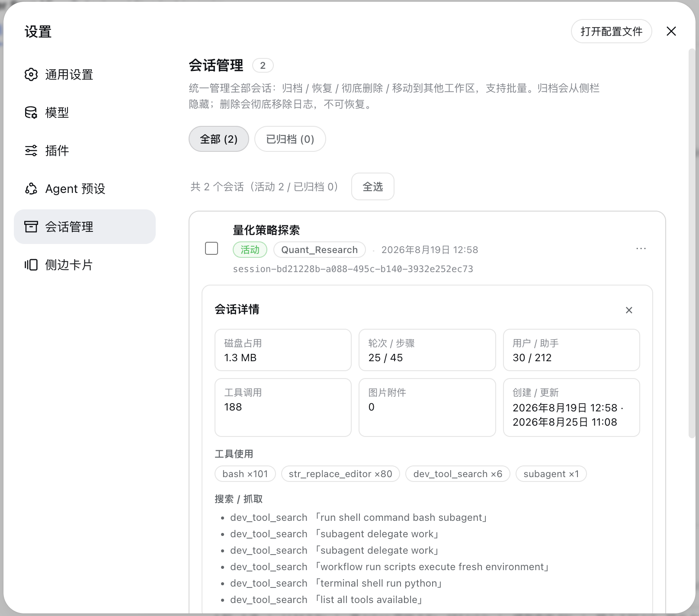
Task: Click the 共 2 个会话 summary text
Action: (264, 186)
